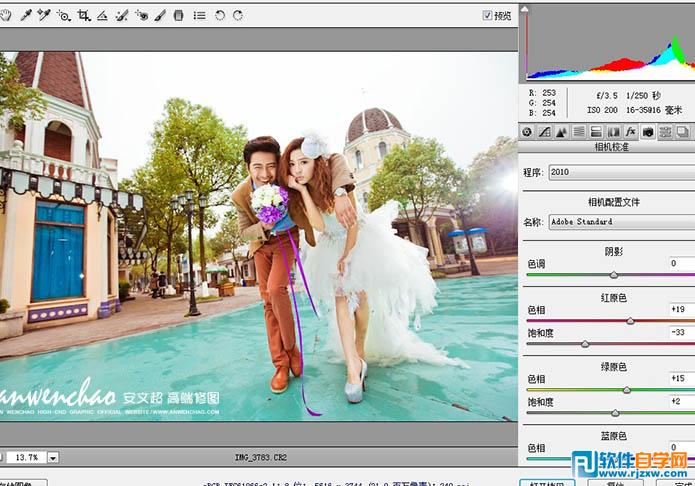Open the 13.7% zoom level dropdown
The image size is (695, 486).
point(52,457)
